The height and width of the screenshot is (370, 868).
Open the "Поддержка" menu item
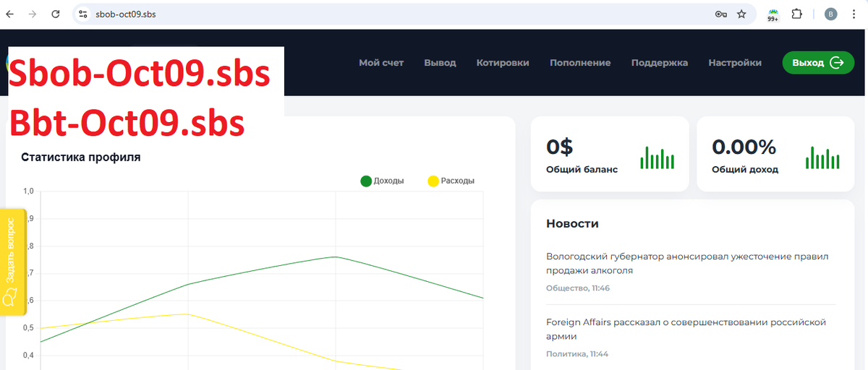click(660, 63)
